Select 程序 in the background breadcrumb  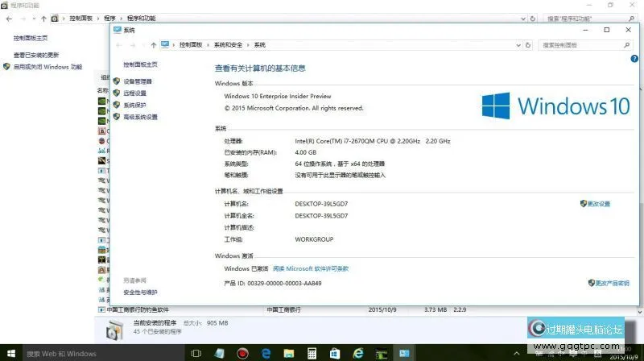pos(109,19)
